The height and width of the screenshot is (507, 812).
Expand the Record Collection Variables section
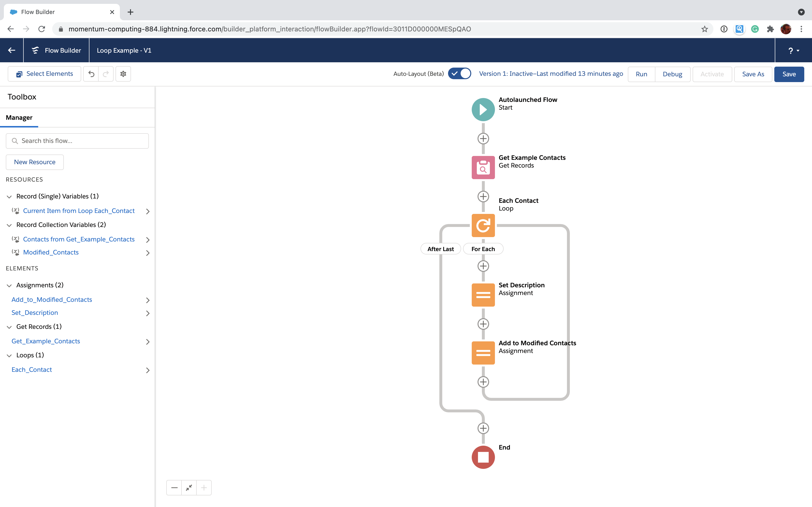pos(9,224)
